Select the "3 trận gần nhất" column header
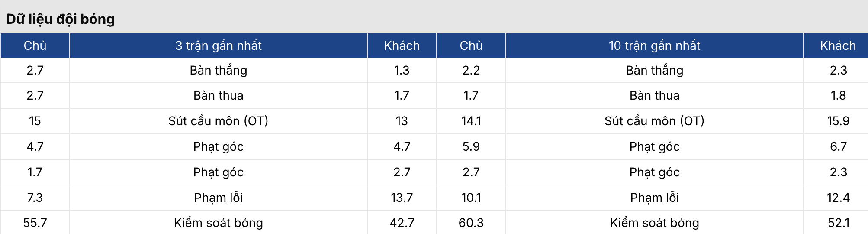 pos(219,45)
